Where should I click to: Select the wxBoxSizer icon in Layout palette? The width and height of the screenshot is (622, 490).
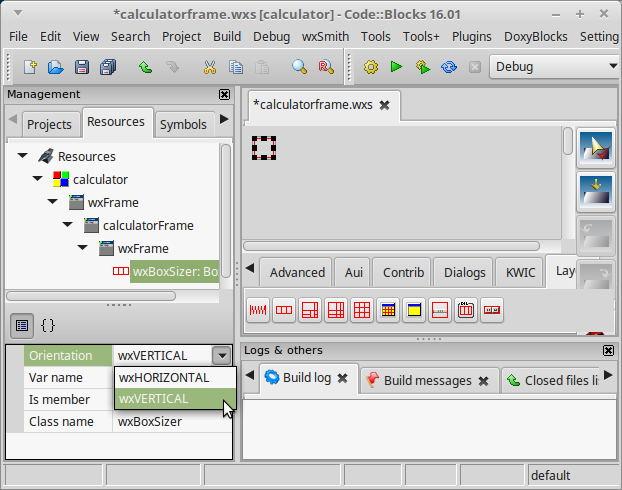click(284, 310)
